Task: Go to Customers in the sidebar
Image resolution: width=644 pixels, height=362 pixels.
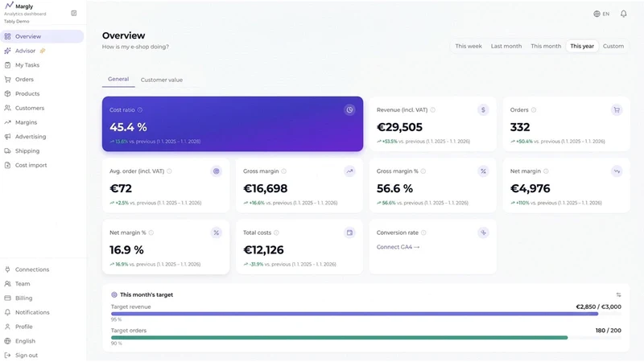Action: [42, 109]
